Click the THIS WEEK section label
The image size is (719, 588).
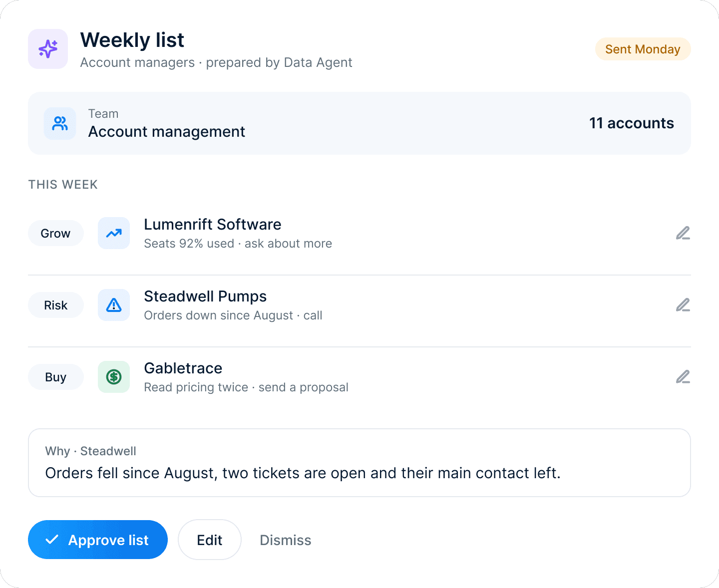click(x=63, y=185)
